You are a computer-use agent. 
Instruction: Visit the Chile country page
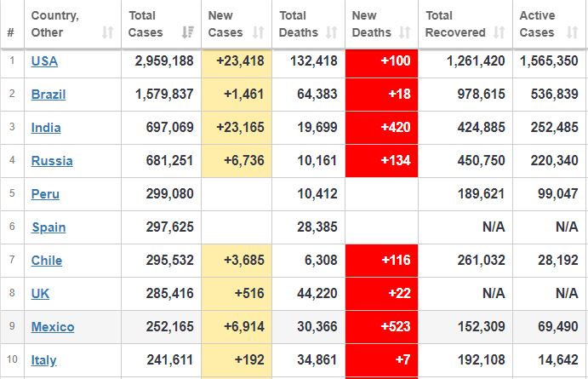[47, 261]
